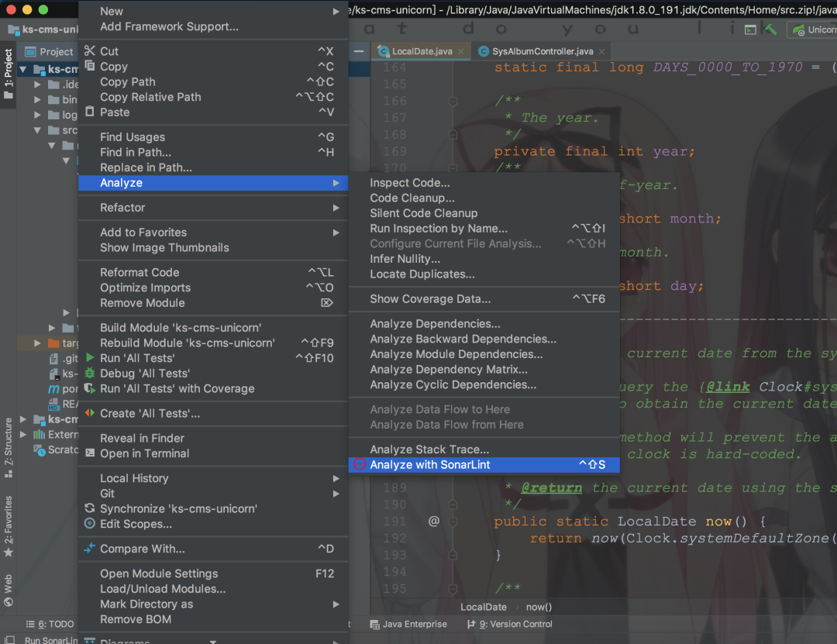Click the Synchronize refresh icon
The width and height of the screenshot is (837, 644).
pos(90,508)
